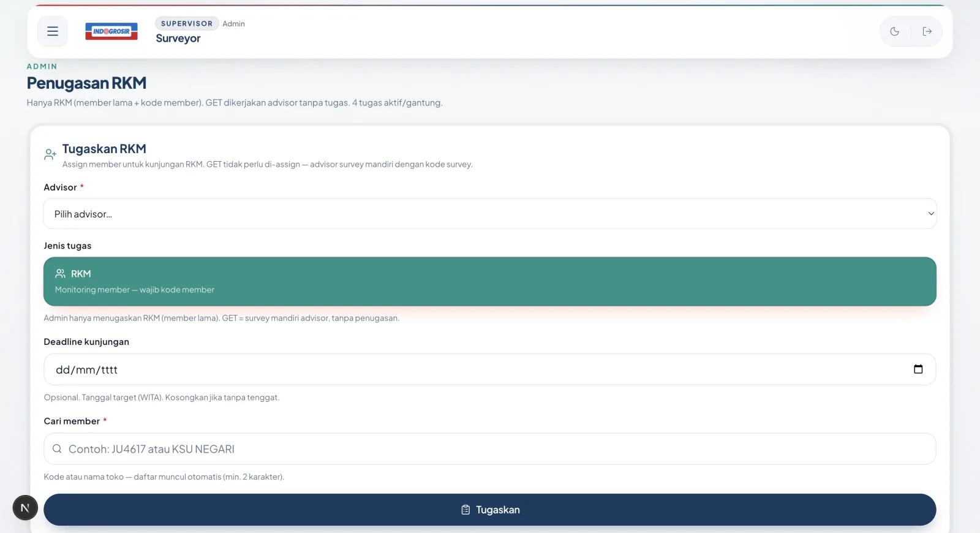Open the hamburger navigation menu

[53, 31]
